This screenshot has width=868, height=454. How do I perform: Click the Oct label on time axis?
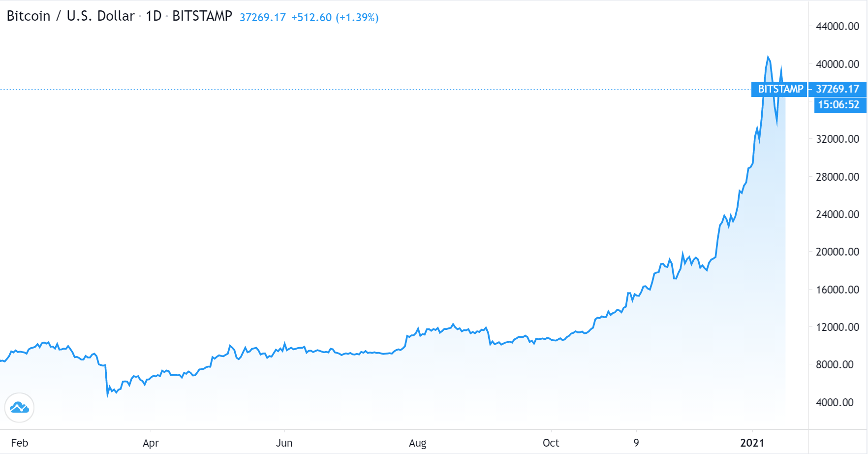click(551, 443)
